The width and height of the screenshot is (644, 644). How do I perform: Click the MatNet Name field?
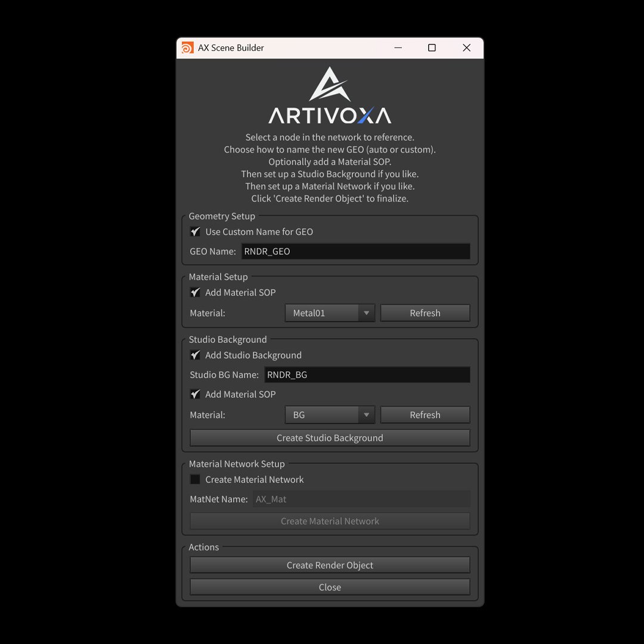(361, 499)
